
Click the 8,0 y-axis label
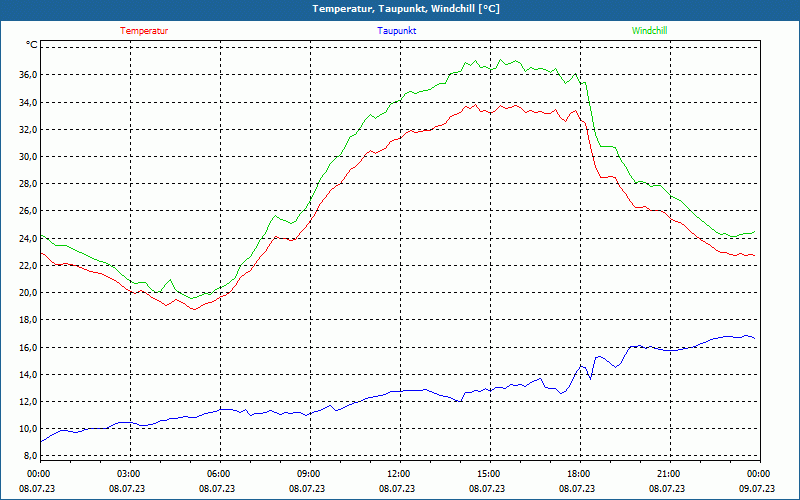pos(30,456)
